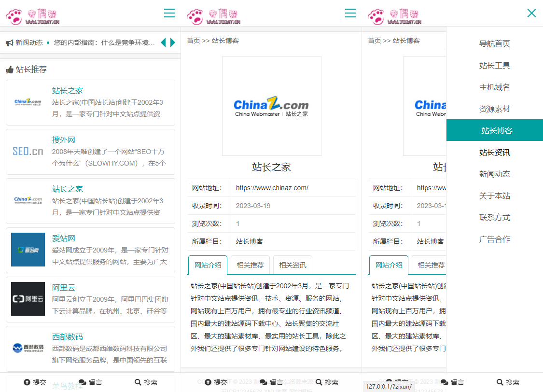Show the previous news headline with left arrow

point(164,42)
